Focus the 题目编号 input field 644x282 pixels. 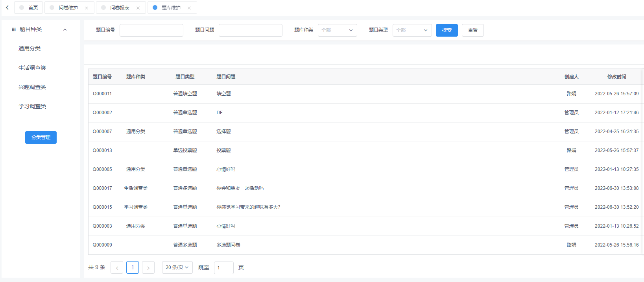coord(151,30)
